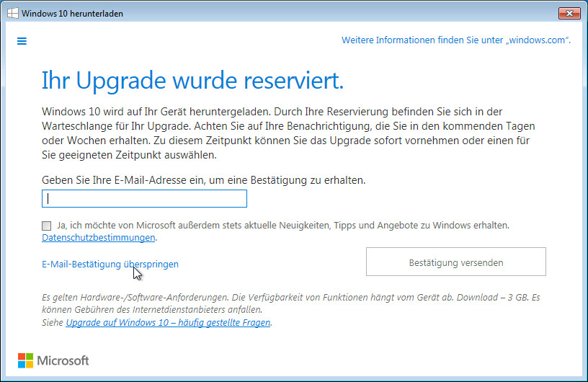
Task: Click the title text 'Windows 10 herunterladen'
Action: [x=72, y=14]
